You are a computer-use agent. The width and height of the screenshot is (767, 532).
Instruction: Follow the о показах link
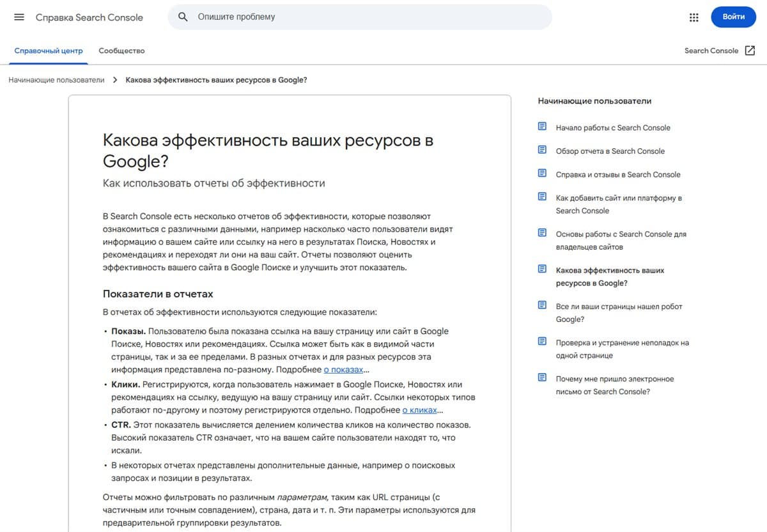343,370
